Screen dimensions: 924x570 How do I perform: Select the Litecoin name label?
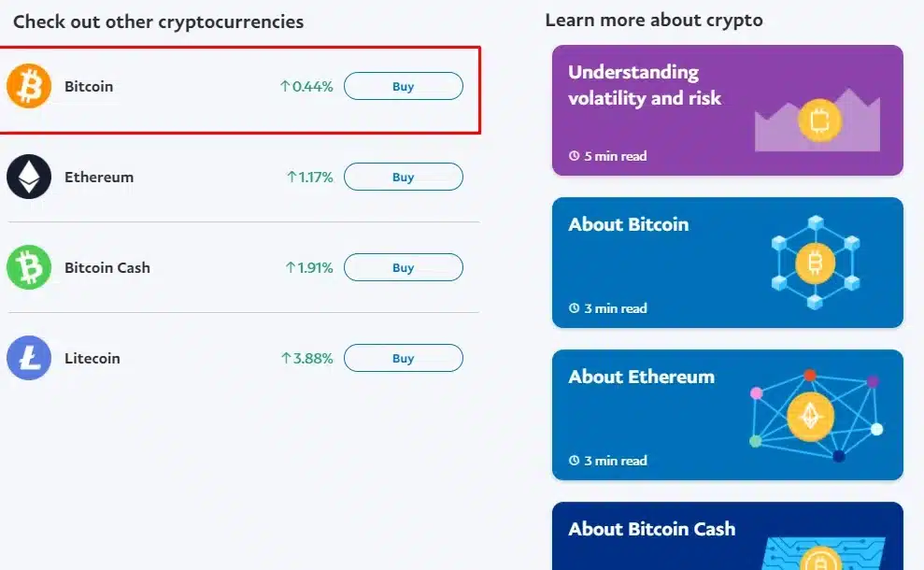(92, 358)
